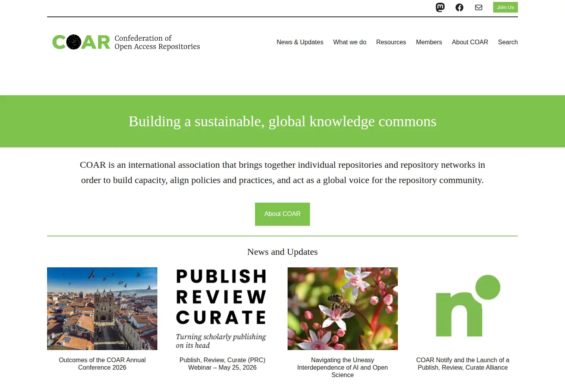This screenshot has height=392, width=565.
Task: Read Navigating the Uneasy Interdependence article
Action: pos(343,367)
